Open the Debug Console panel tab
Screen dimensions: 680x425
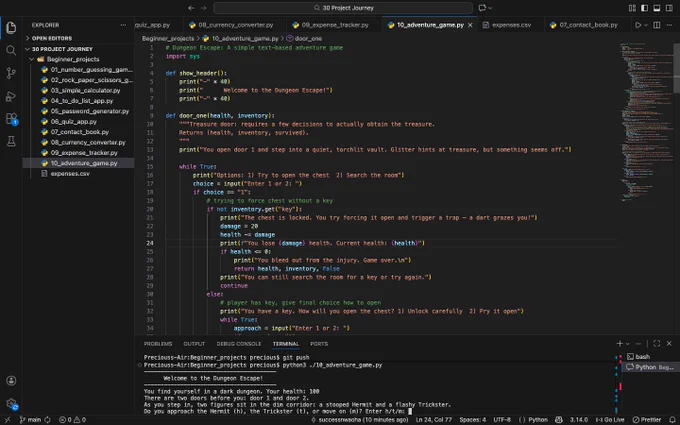click(x=239, y=343)
